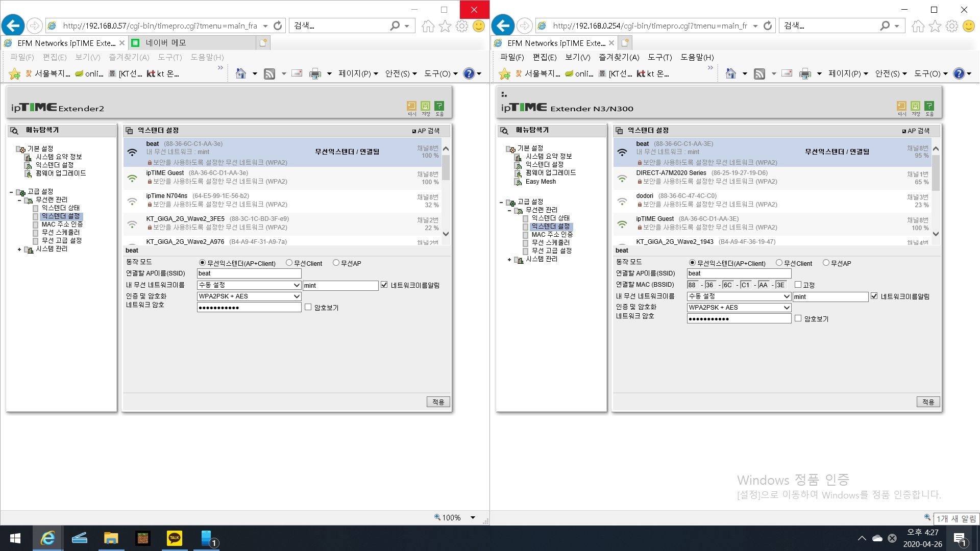980x551 pixels.
Task: Toggle 암호보기 checkbox in left window
Action: [x=308, y=307]
